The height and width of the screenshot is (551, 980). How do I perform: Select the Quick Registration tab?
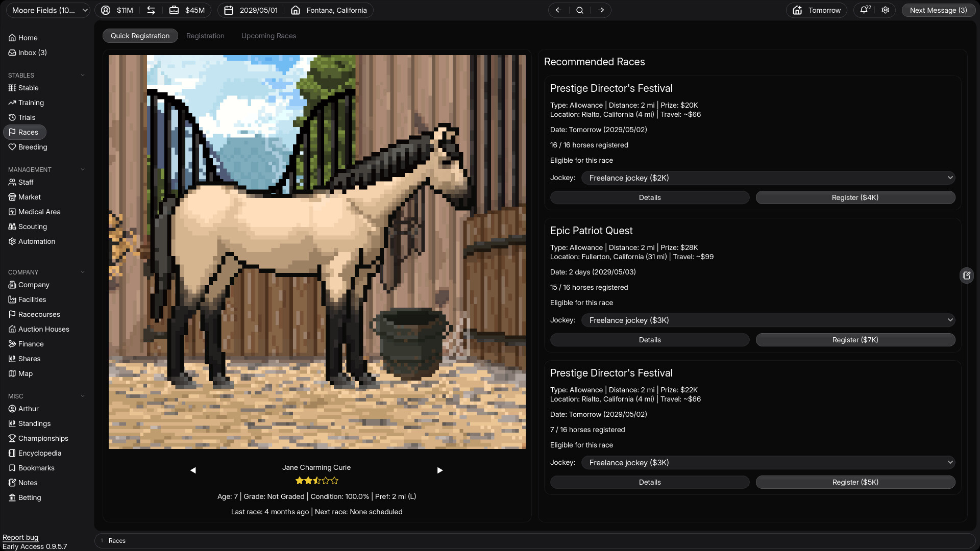click(140, 36)
